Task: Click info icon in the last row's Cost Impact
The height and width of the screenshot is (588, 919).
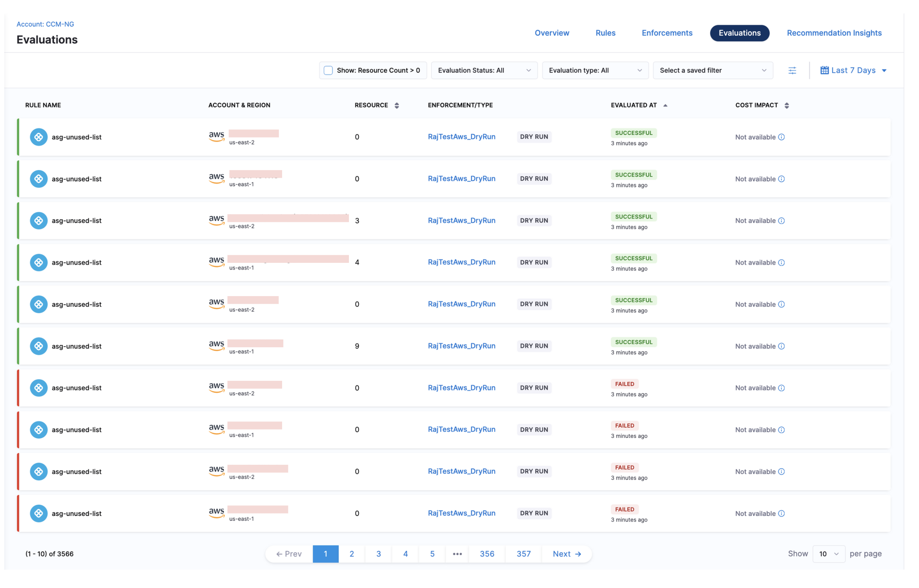Action: click(781, 513)
